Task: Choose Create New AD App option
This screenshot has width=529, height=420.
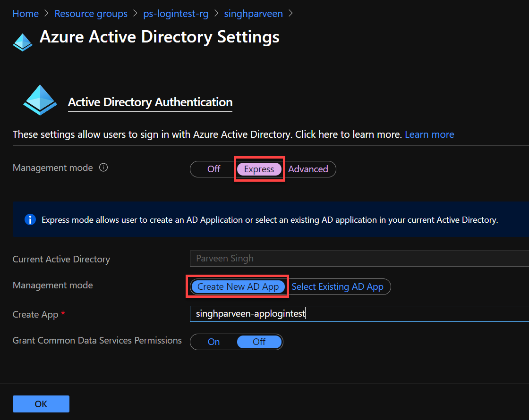Action: (238, 286)
